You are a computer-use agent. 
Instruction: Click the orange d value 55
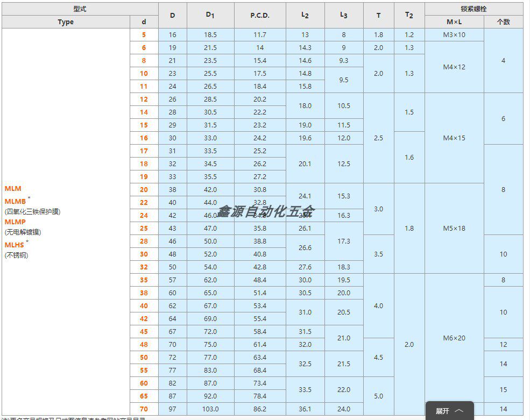coord(144,371)
